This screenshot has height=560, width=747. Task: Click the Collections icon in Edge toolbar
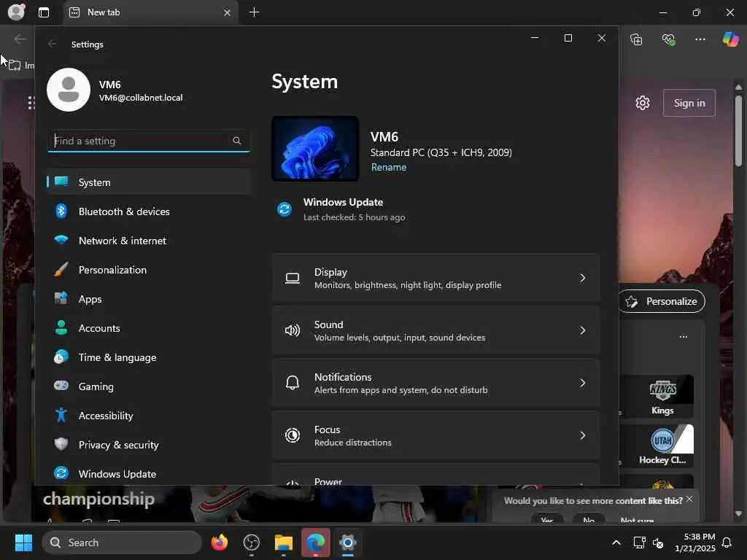coord(636,39)
